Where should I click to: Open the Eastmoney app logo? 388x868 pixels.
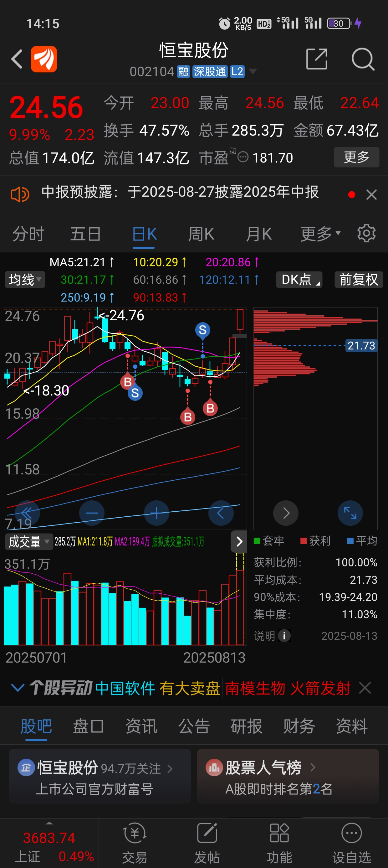coord(44,59)
